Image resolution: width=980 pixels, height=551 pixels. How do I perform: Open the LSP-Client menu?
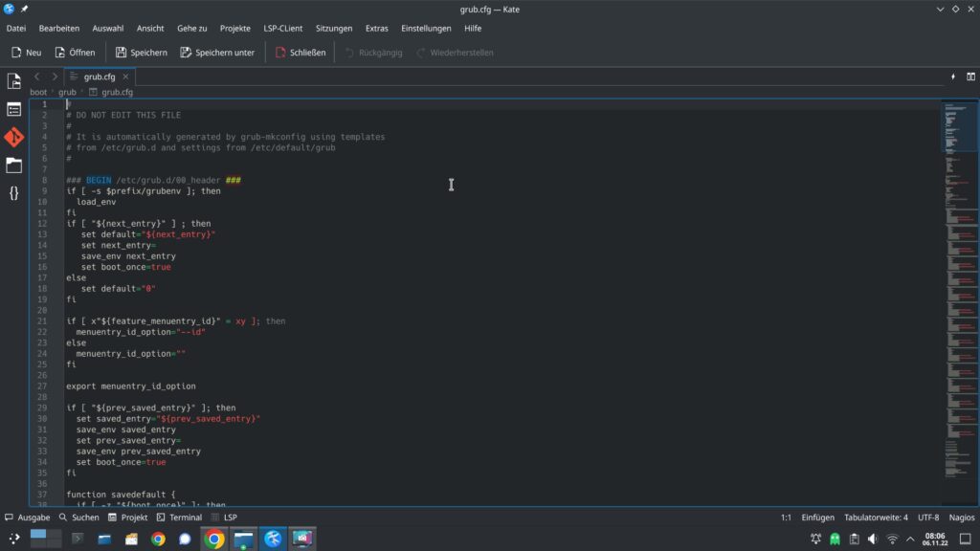282,28
